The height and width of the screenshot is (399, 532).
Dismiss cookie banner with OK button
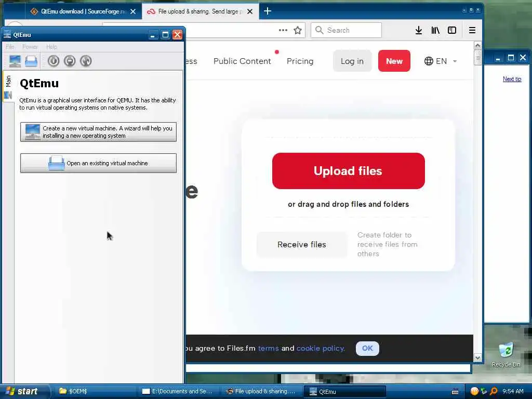pyautogui.click(x=367, y=349)
